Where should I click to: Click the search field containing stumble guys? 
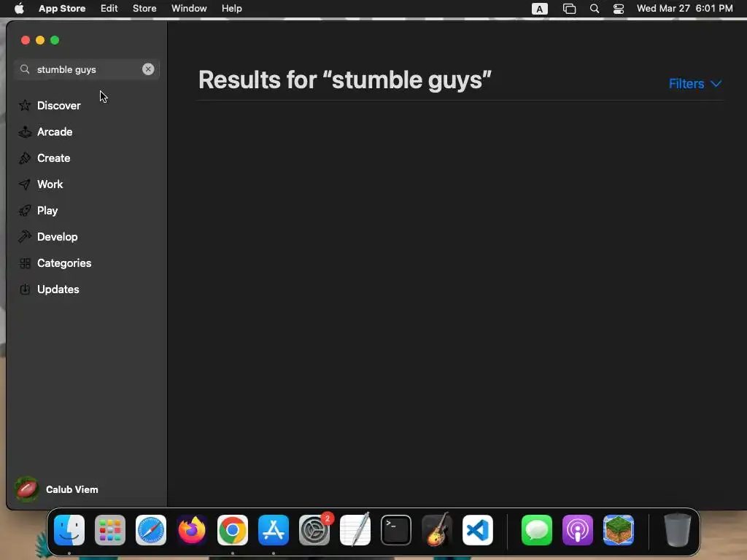coord(86,69)
